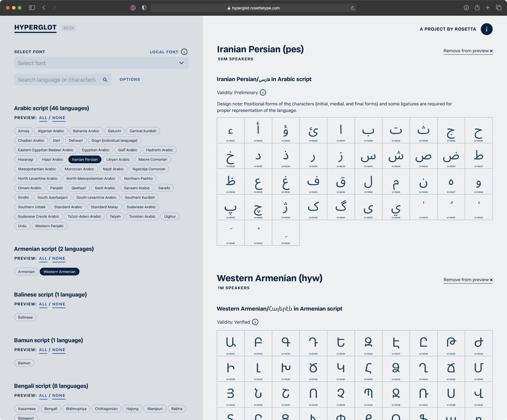Toggle the Safari sidebar icon
The height and width of the screenshot is (420, 507).
coord(32,8)
